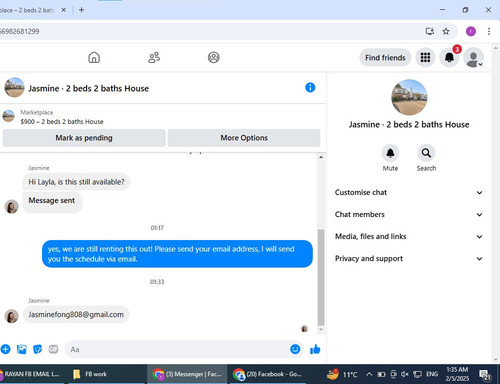Send a thumbs-up like
500x384 pixels.
315,349
